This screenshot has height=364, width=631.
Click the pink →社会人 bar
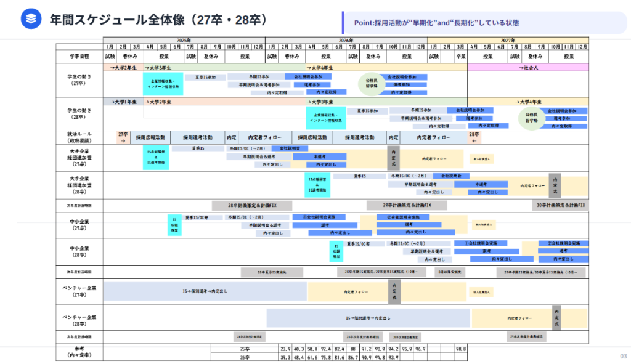tap(528, 67)
